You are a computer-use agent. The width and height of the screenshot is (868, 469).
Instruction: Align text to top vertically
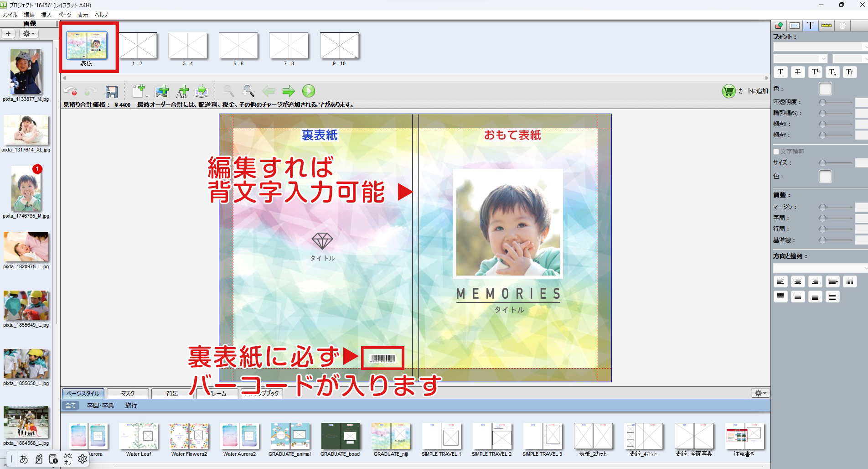click(780, 297)
